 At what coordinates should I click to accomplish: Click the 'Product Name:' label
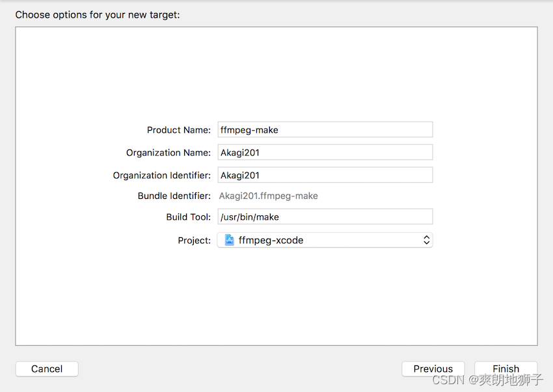[179, 130]
